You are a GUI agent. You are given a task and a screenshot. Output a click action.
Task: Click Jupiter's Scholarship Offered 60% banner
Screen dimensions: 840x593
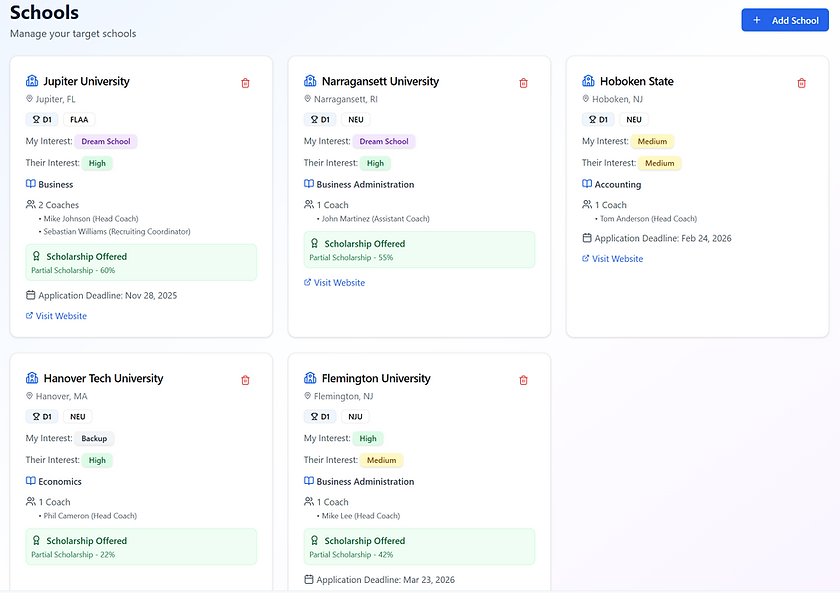point(141,262)
